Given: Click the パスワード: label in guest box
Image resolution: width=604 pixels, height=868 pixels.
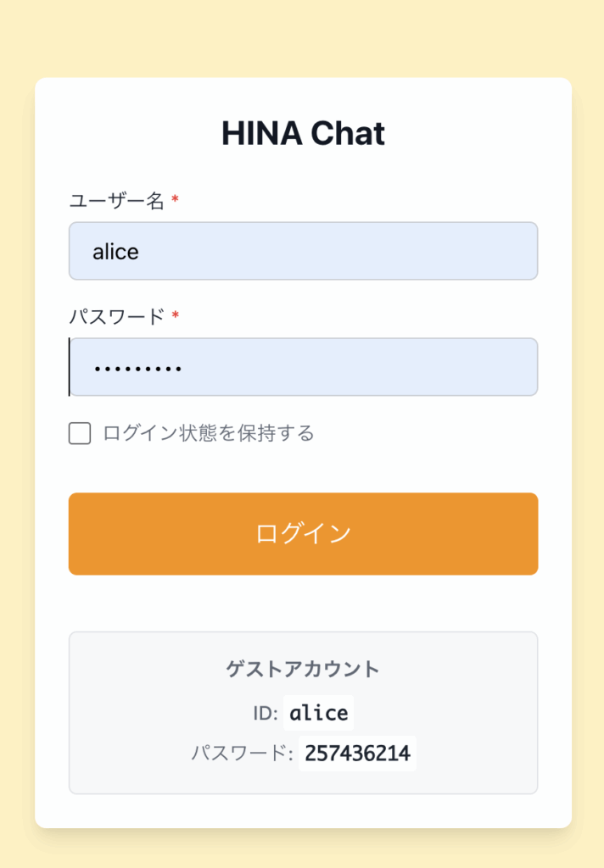Looking at the screenshot, I should (x=242, y=753).
